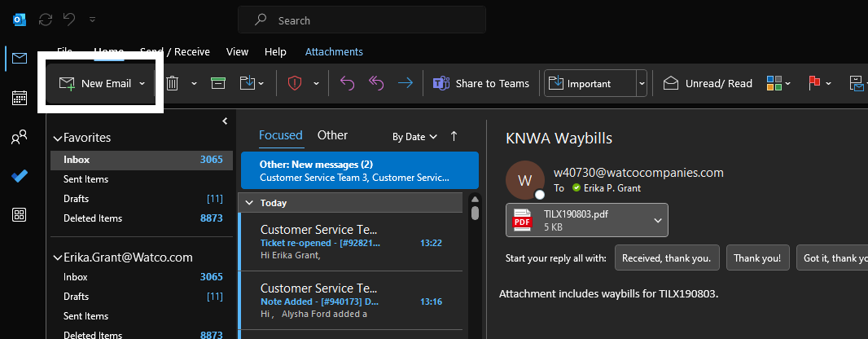Switch to the Other inbox tab

click(x=333, y=135)
